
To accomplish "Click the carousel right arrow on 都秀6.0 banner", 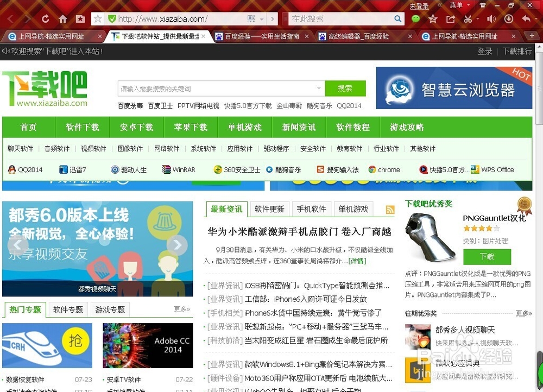I will pos(178,244).
